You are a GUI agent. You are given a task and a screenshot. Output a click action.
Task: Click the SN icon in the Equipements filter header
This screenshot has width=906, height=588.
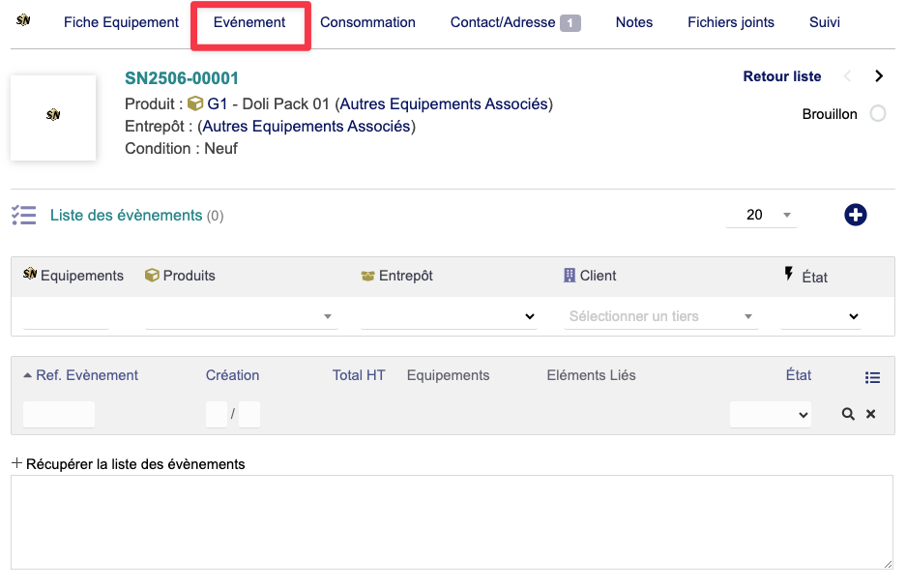30,274
